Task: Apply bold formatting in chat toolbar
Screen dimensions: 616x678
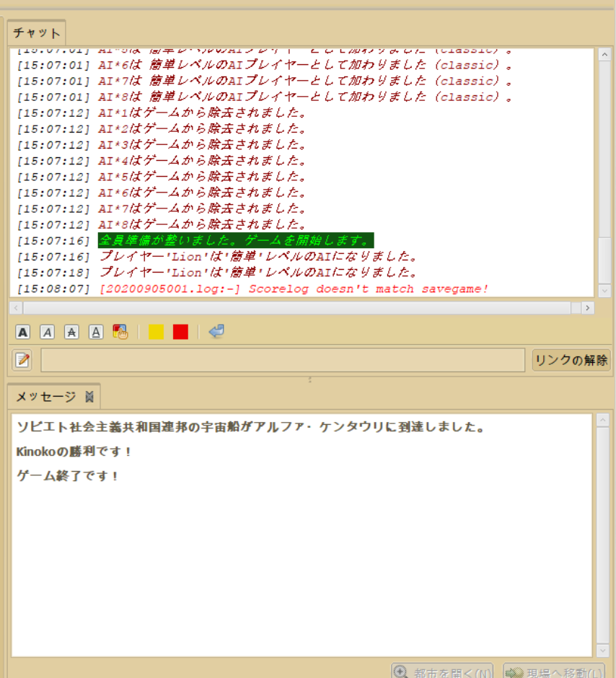Action: [23, 332]
